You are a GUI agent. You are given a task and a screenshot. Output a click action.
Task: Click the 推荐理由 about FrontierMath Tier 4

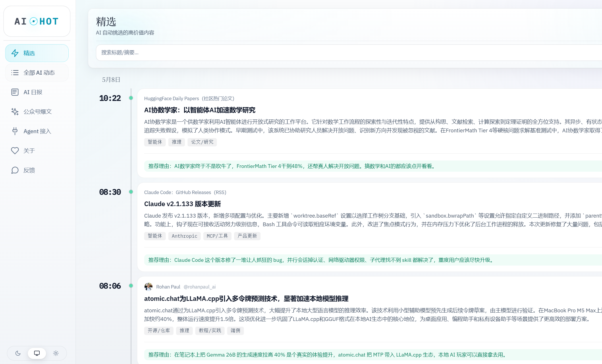pos(373,166)
